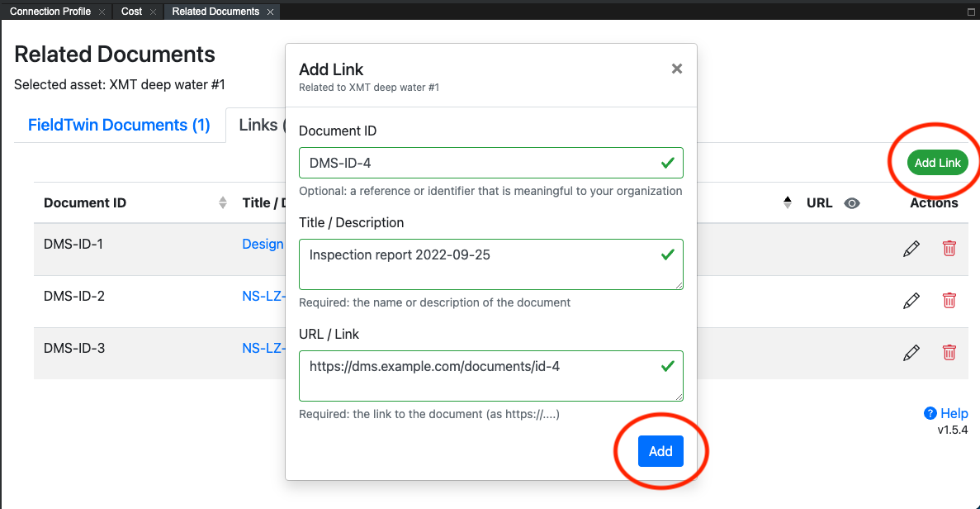Click the version label v1.5.4
The image size is (980, 509).
pyautogui.click(x=953, y=431)
